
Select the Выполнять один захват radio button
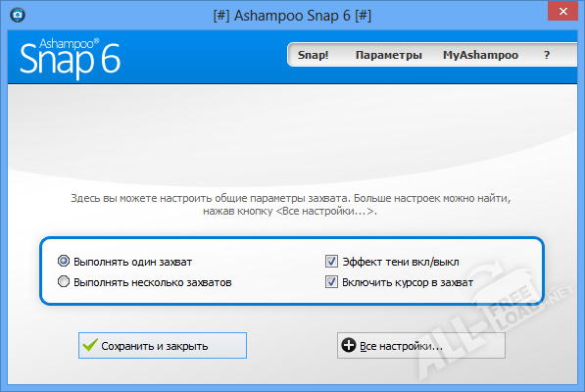pyautogui.click(x=64, y=261)
